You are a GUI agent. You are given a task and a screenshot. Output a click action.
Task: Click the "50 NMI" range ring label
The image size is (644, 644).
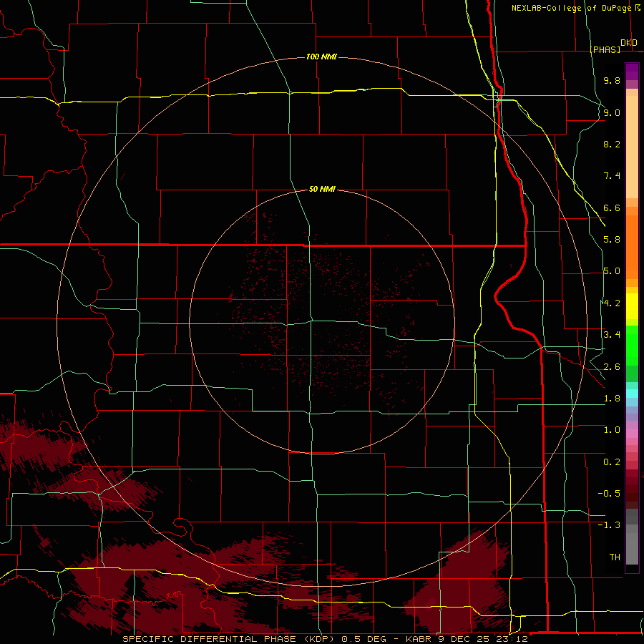(x=322, y=189)
